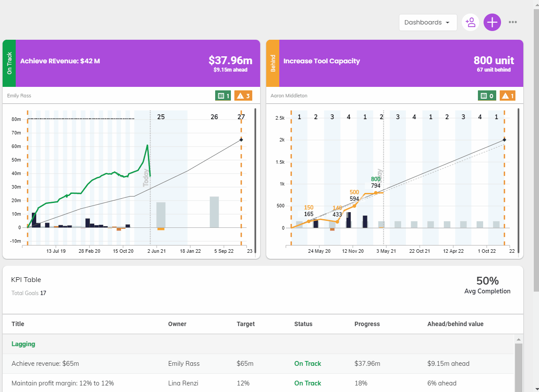Click the 800 data point on orange line
The height and width of the screenshot is (392, 539).
pyautogui.click(x=375, y=193)
